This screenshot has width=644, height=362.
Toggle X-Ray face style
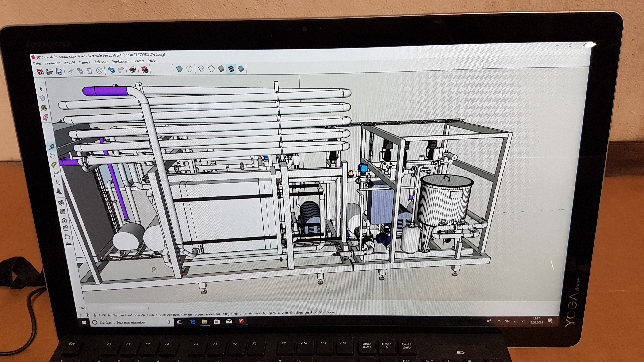pyautogui.click(x=179, y=69)
